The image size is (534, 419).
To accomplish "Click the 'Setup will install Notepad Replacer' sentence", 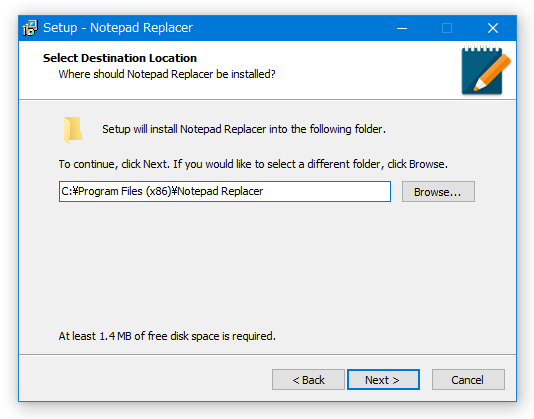I will 244,129.
